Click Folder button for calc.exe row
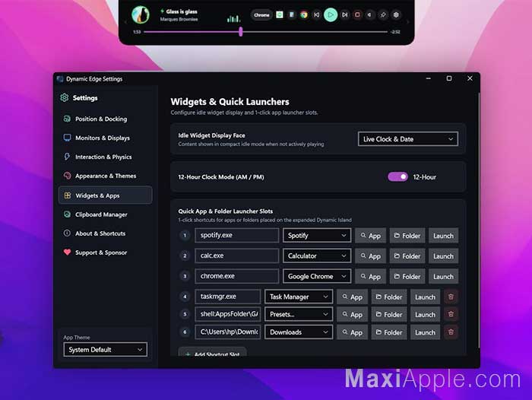532x400 pixels. [x=407, y=256]
